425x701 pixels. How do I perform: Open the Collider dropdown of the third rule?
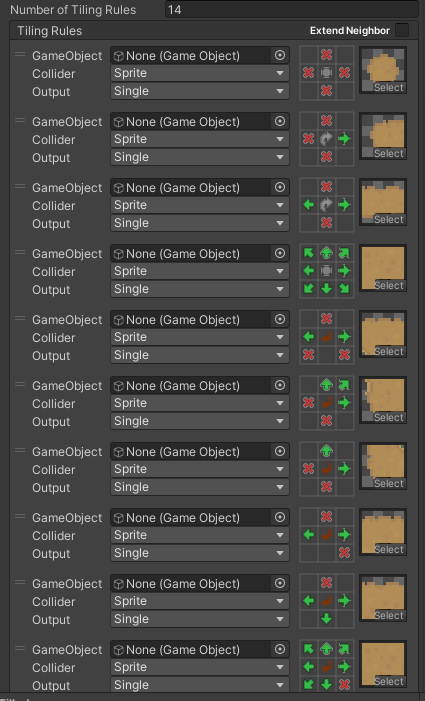(x=200, y=205)
